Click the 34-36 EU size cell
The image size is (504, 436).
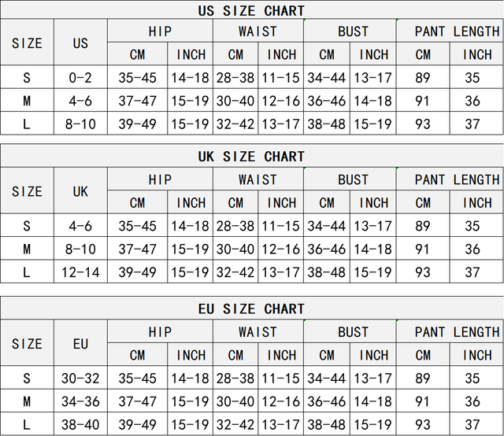[80, 401]
